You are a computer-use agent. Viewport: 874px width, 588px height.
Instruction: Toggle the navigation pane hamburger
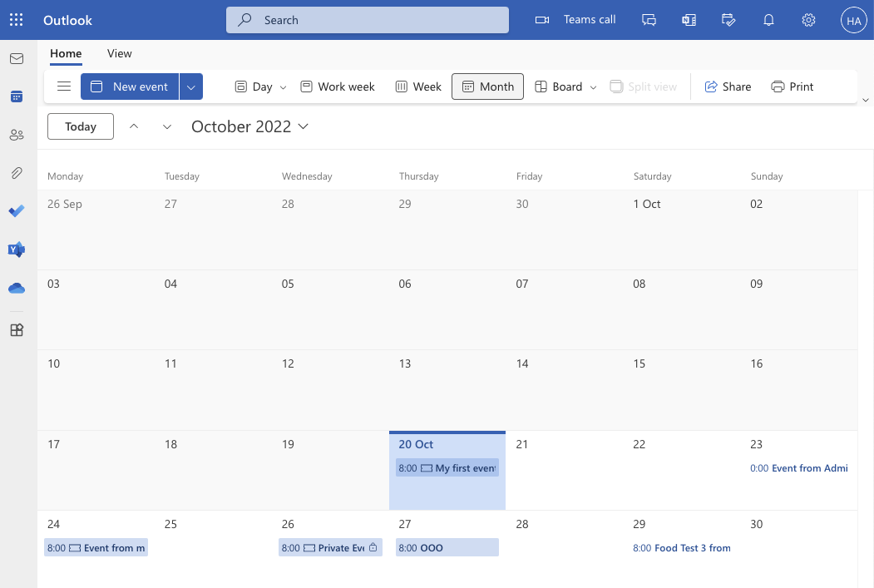(x=64, y=86)
